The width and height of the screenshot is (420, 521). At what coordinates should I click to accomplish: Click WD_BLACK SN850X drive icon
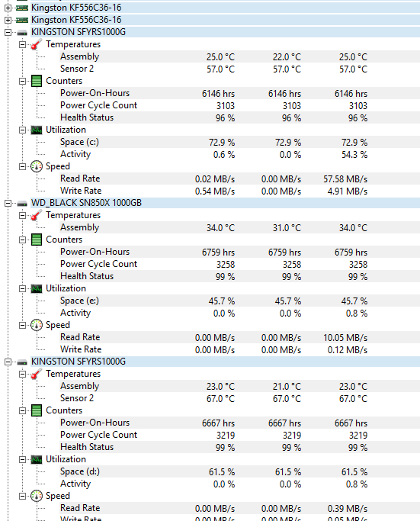coord(22,204)
